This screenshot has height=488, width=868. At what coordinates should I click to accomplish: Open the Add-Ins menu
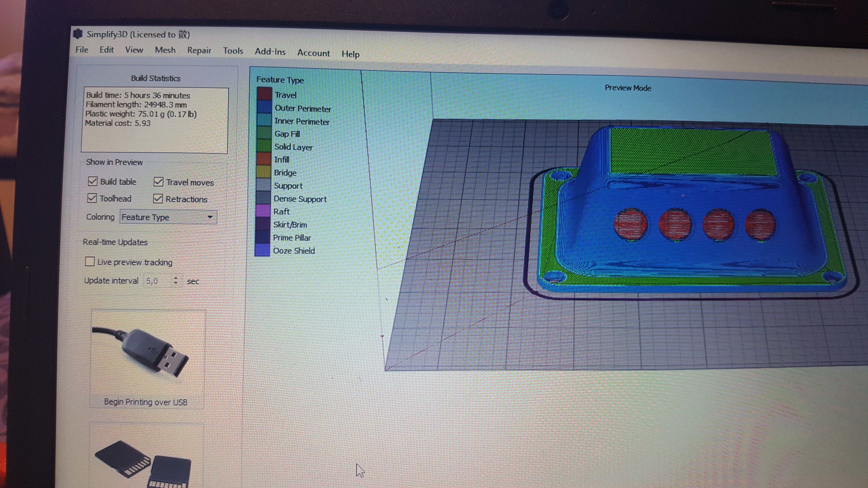(x=270, y=52)
